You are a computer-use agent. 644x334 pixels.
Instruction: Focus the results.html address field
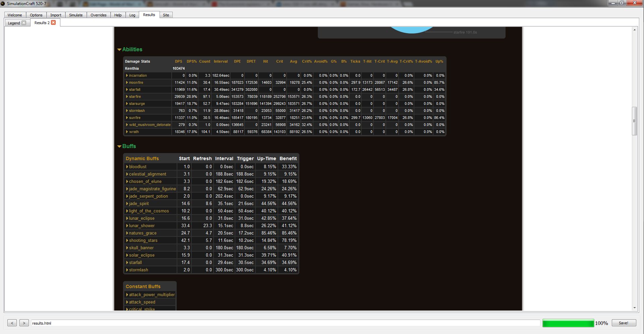285,323
